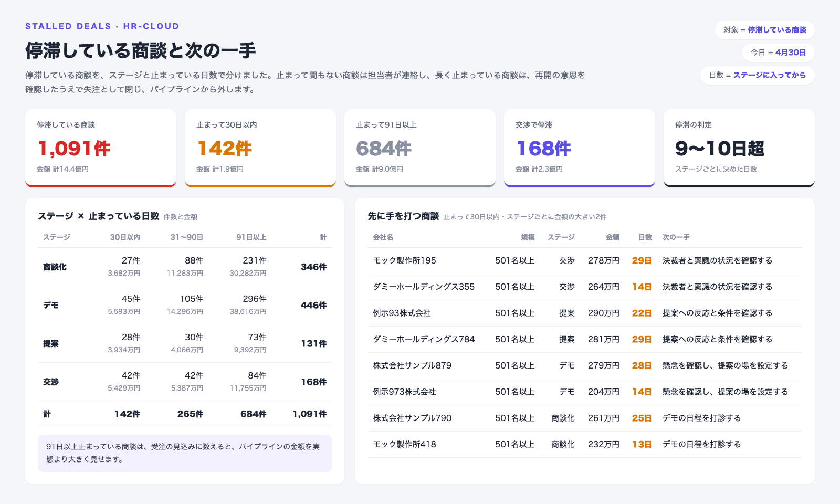Open the 交渉で停滞 168件 card
840x504 pixels.
[580, 148]
